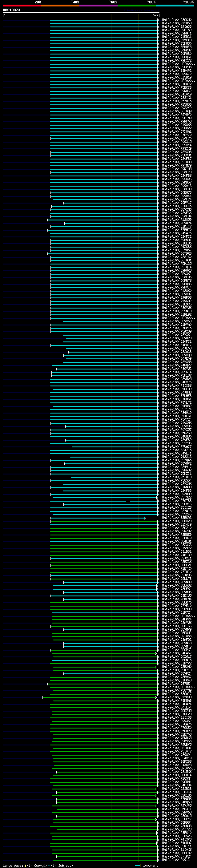The width and height of the screenshot is (197, 868).
Task: Select the UniRef100_A3PA70 label
Action: click(176, 538)
